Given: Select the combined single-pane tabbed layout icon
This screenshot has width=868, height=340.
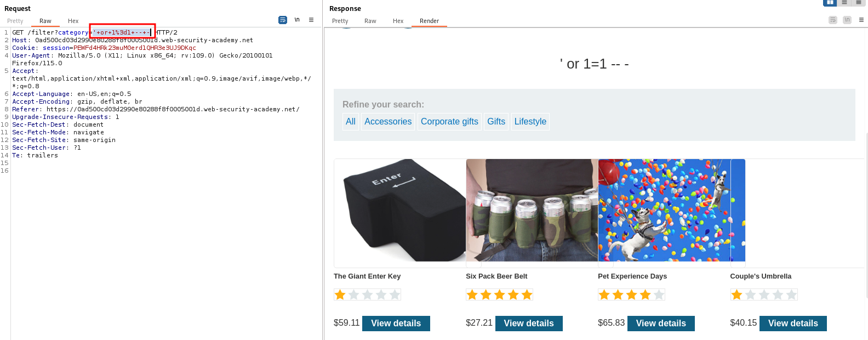Looking at the screenshot, I should coord(859,3).
